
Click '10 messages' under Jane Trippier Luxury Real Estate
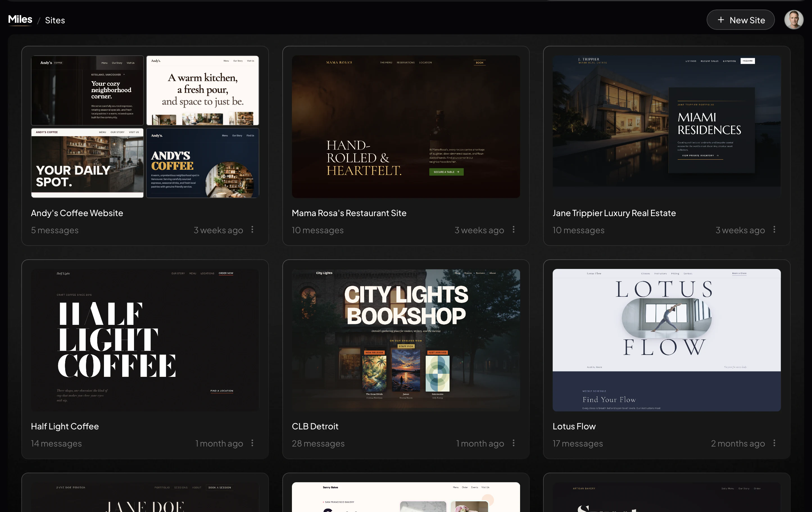coord(578,230)
